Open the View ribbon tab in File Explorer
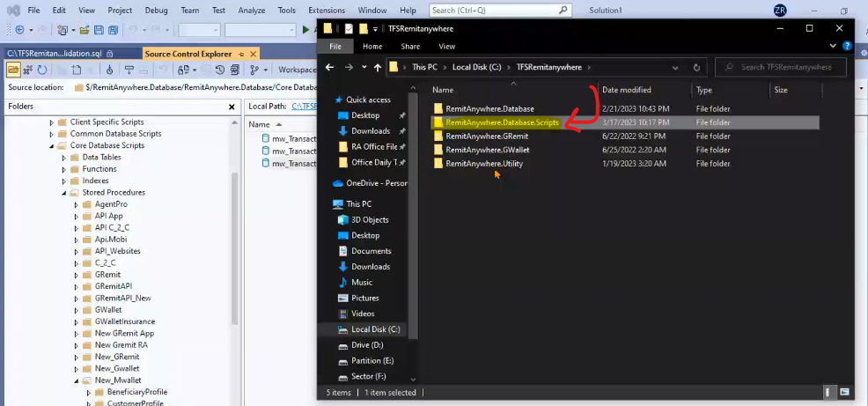868x406 pixels. coord(446,47)
